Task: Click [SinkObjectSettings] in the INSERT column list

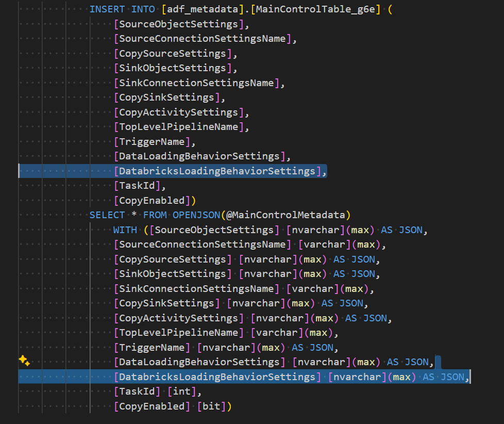Action: 173,68
